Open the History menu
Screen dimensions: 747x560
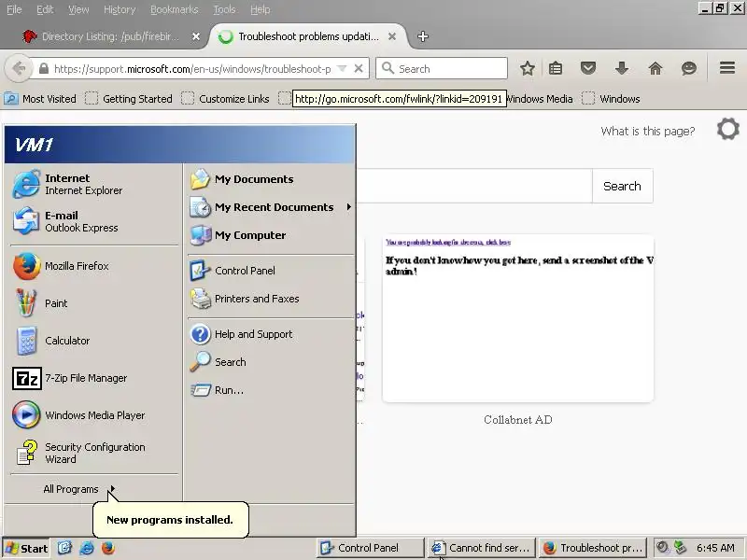point(120,9)
